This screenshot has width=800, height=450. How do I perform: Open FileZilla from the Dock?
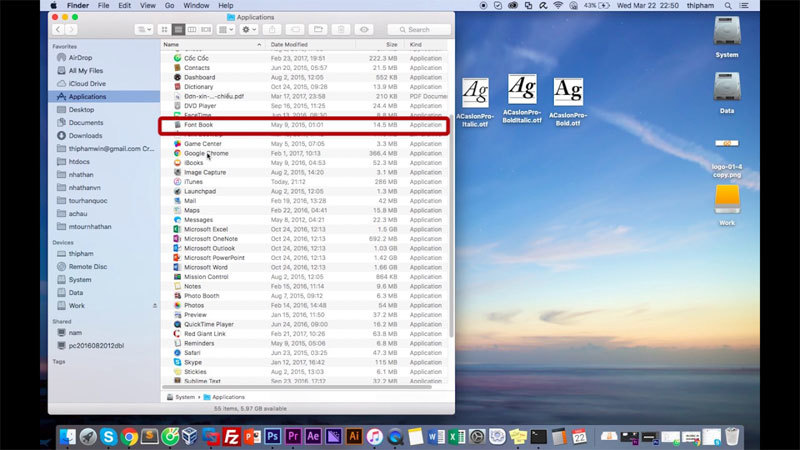click(x=231, y=436)
